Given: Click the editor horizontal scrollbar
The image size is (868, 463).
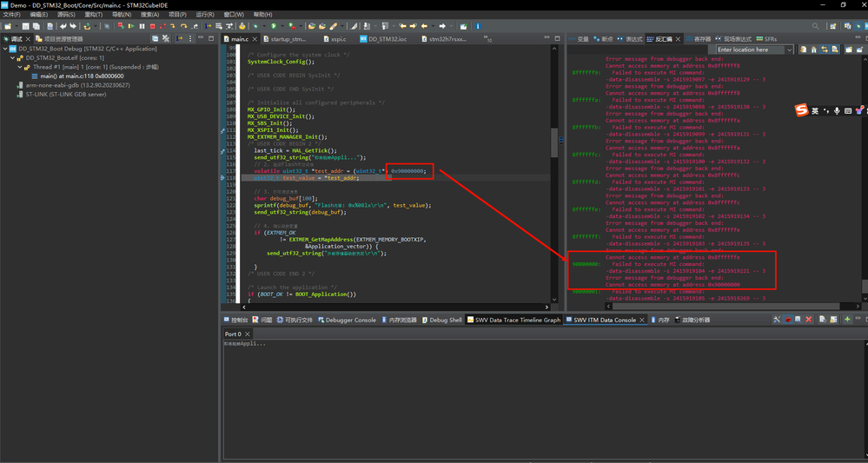Looking at the screenshot, I should [x=396, y=307].
